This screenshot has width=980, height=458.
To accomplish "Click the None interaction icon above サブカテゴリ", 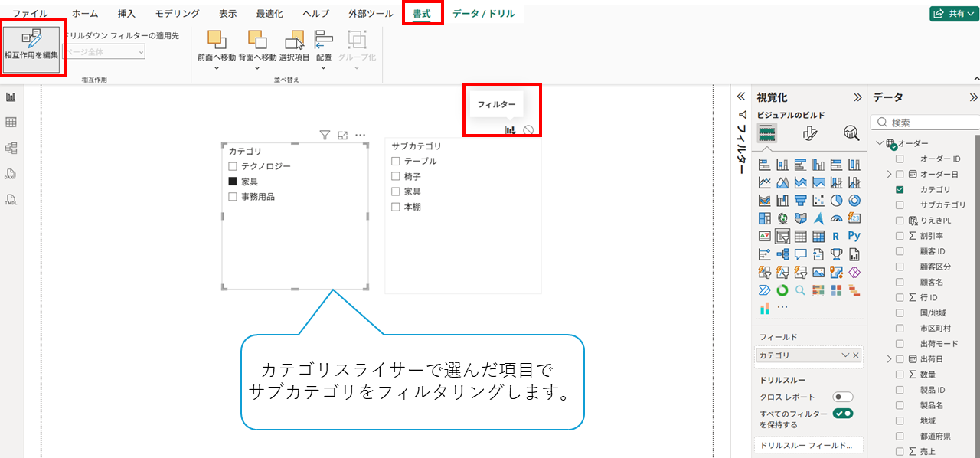I will (528, 130).
